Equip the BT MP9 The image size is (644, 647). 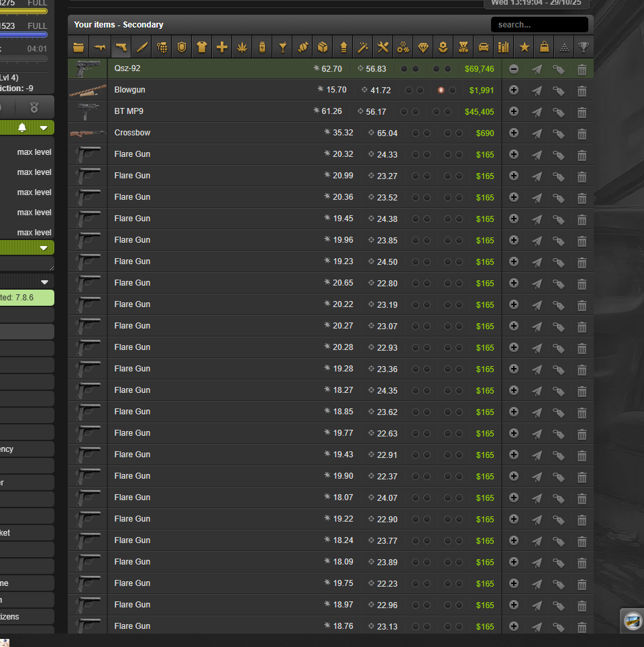point(514,111)
